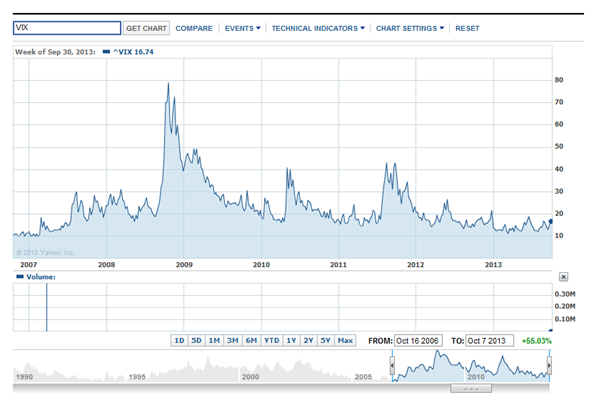The image size is (591, 410).
Task: Show the Max time range
Action: click(x=345, y=341)
